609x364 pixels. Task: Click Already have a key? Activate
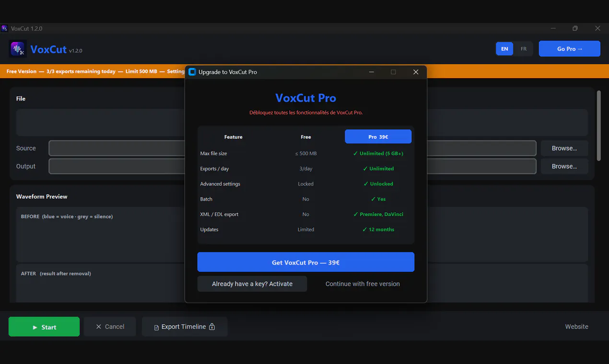pyautogui.click(x=252, y=284)
